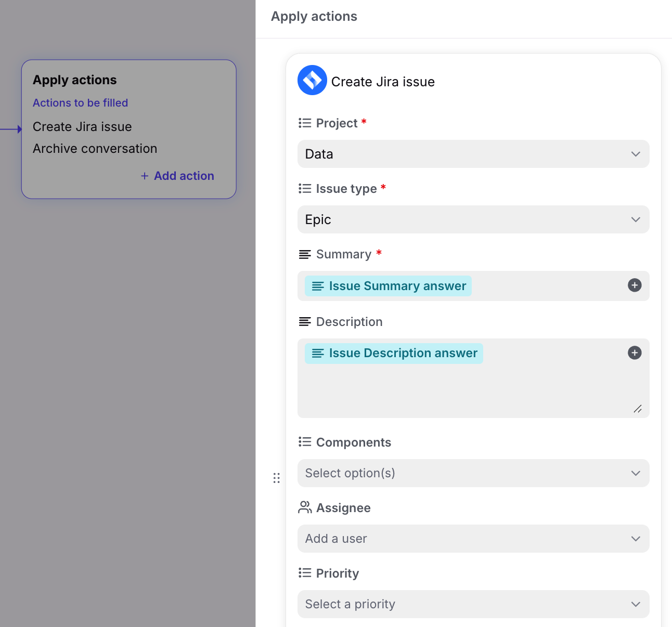
Task: Click the Jira logo icon
Action: tap(312, 80)
